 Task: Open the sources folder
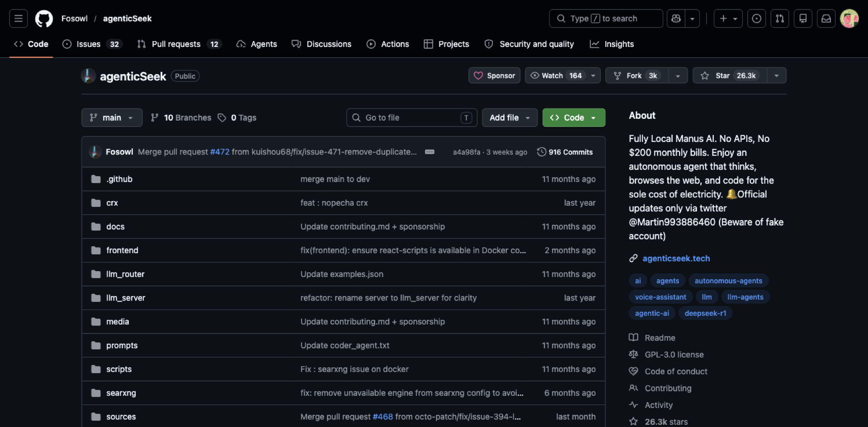(x=121, y=417)
